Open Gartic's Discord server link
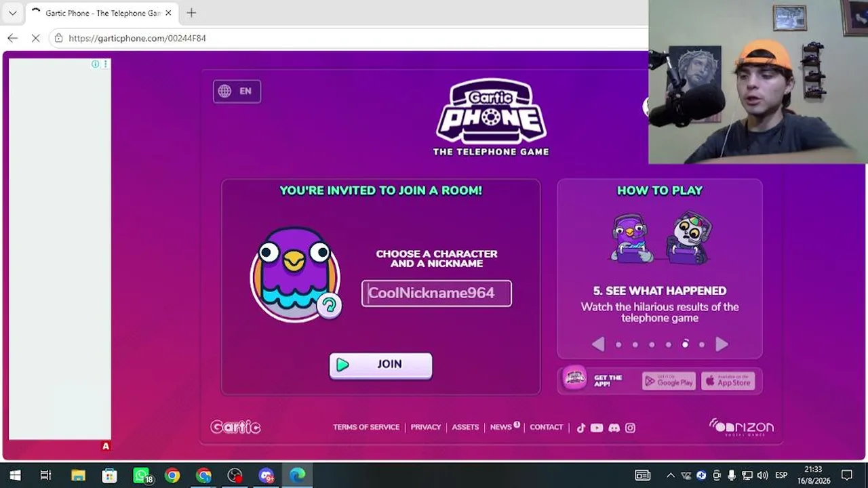This screenshot has height=488, width=868. (x=614, y=428)
